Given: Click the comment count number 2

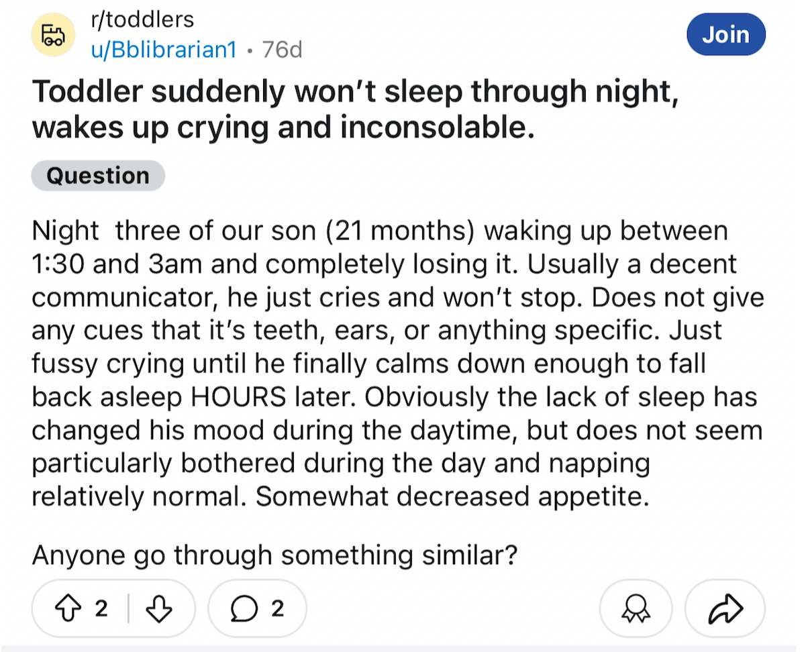Looking at the screenshot, I should coord(277,609).
